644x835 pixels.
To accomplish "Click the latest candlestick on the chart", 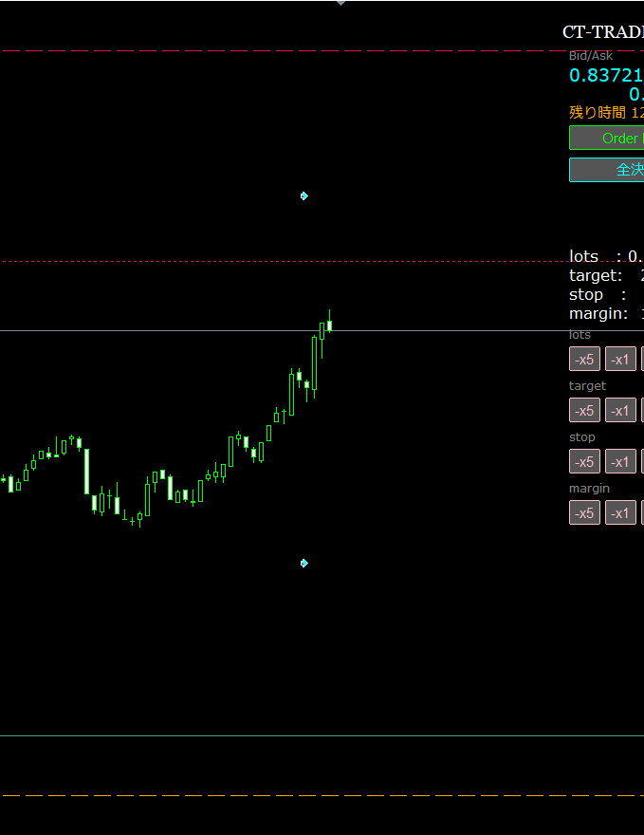I will [329, 325].
